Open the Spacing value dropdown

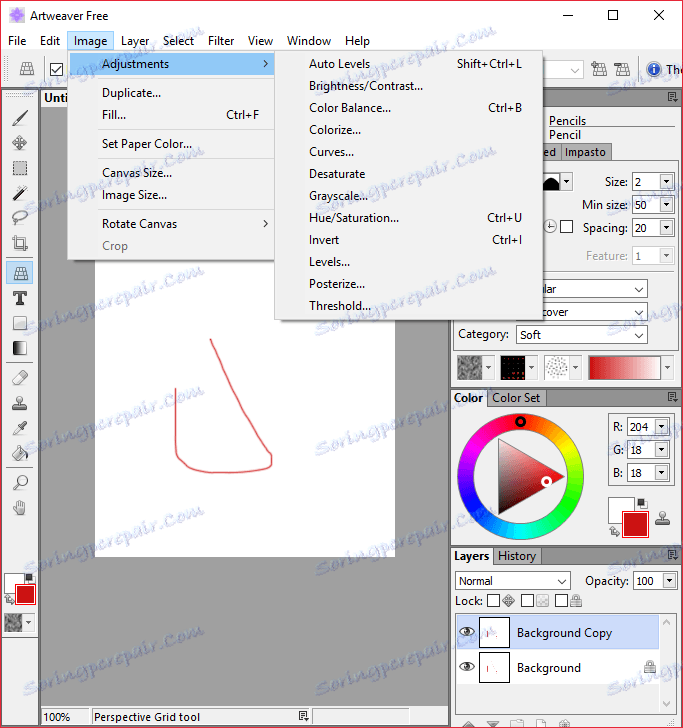click(x=666, y=228)
